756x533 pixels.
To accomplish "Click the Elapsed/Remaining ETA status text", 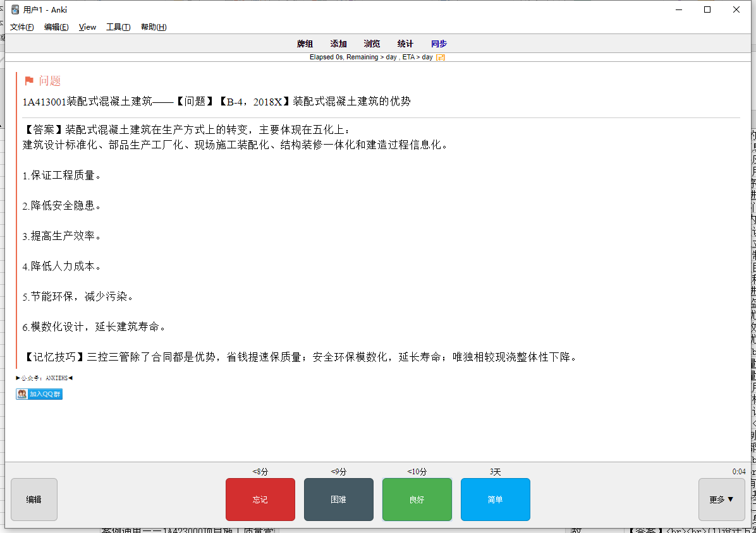I will pyautogui.click(x=371, y=57).
